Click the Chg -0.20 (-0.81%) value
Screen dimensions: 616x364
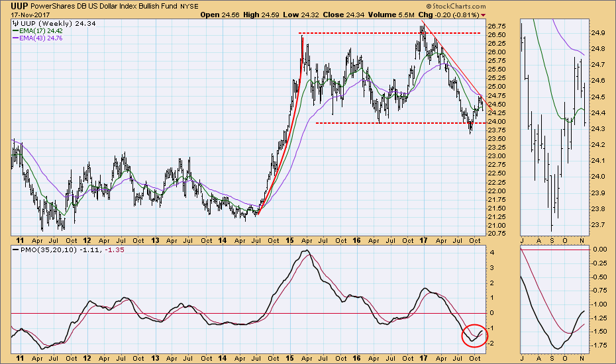click(448, 15)
